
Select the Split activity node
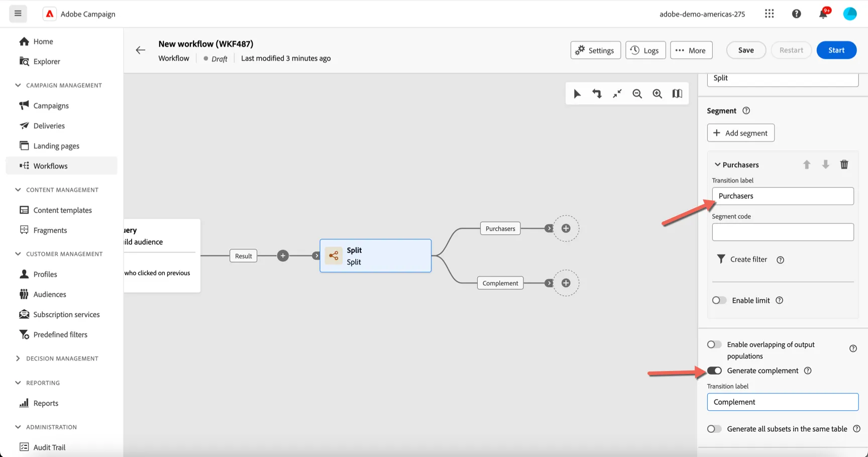click(x=375, y=256)
